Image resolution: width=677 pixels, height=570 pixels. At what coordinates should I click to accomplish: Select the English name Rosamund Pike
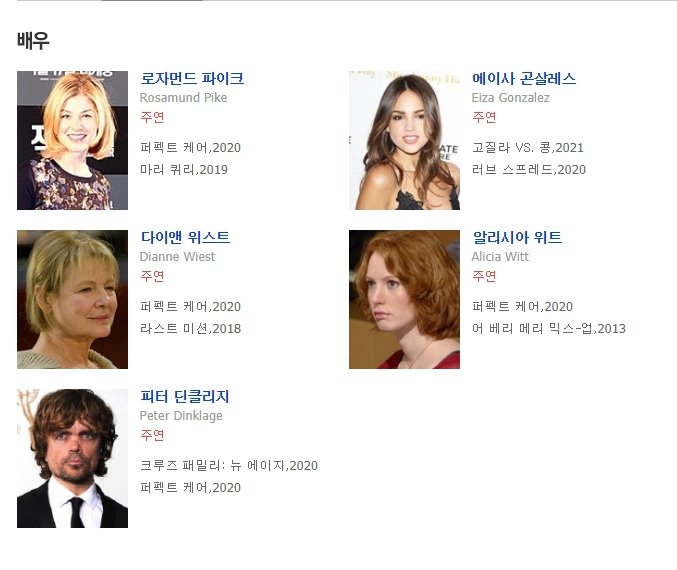tap(183, 98)
